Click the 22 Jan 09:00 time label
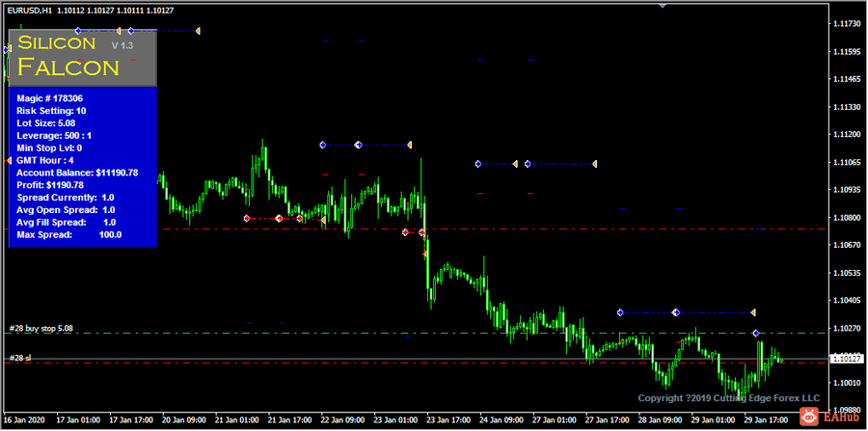The width and height of the screenshot is (868, 431). [342, 420]
